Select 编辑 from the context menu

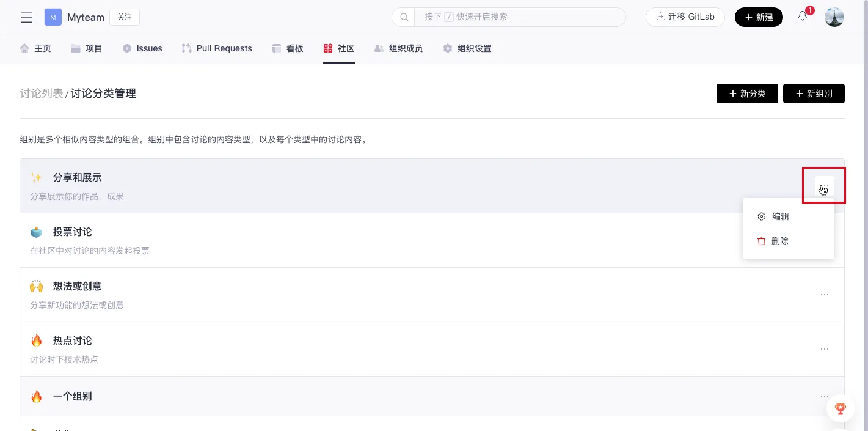[780, 216]
